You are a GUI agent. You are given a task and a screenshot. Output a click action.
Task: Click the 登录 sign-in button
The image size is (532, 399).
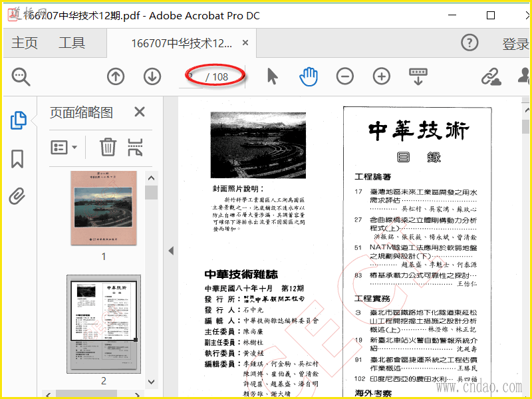(515, 44)
